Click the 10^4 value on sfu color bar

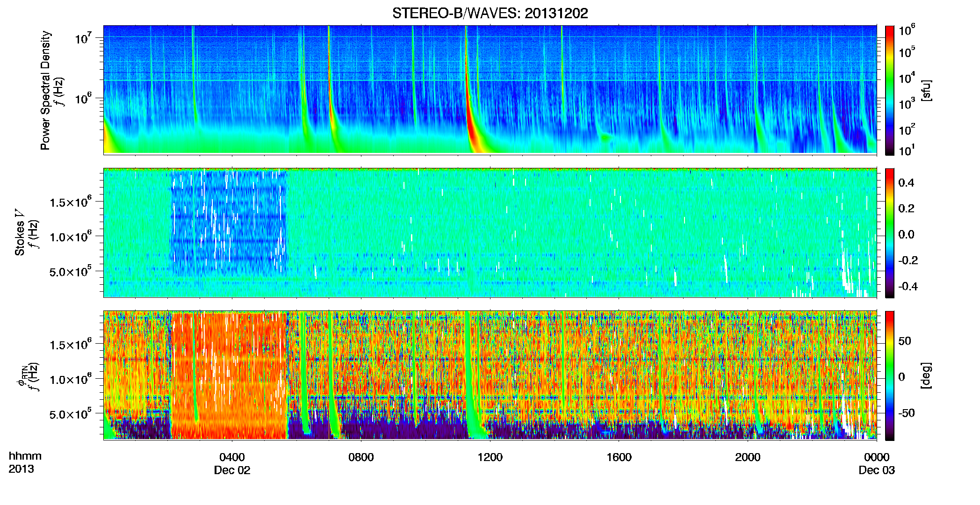click(907, 78)
